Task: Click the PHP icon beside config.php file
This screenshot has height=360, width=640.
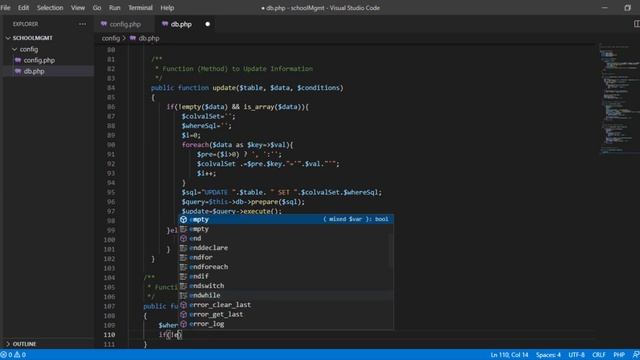Action: tap(18, 60)
